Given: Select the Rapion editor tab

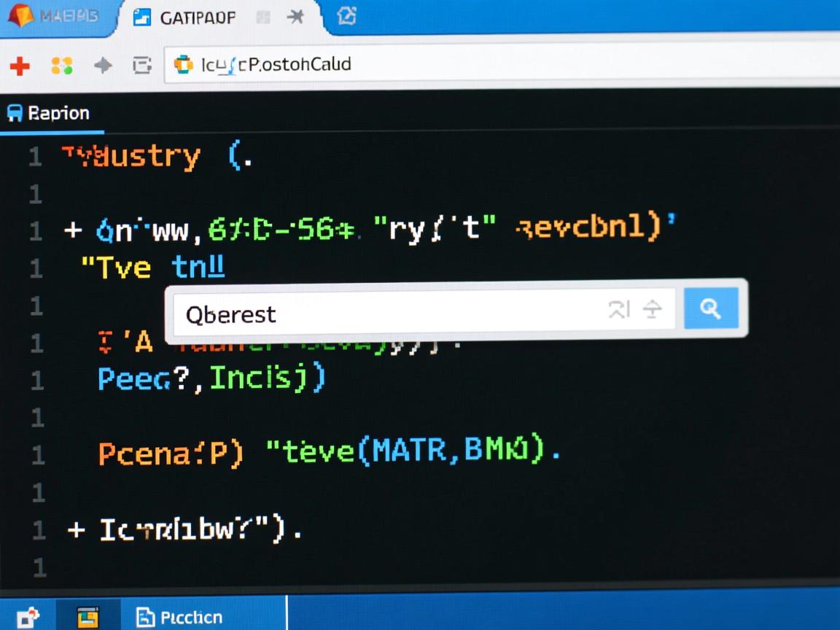Looking at the screenshot, I should 50,113.
